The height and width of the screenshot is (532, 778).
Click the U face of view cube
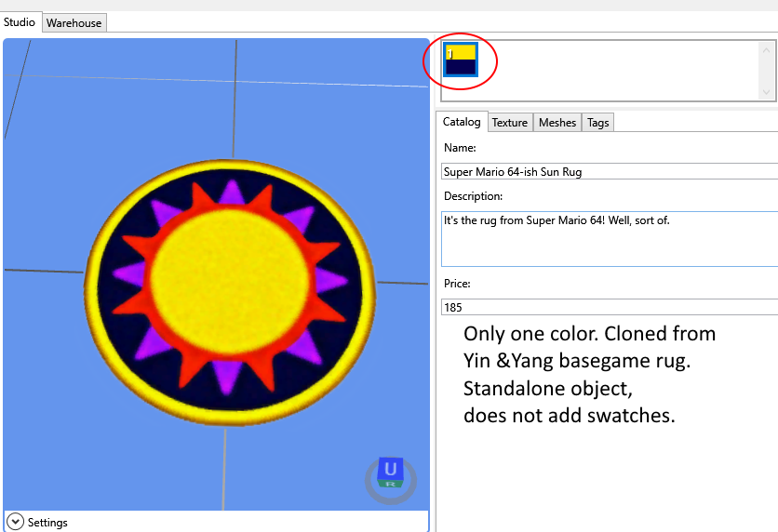(x=391, y=469)
